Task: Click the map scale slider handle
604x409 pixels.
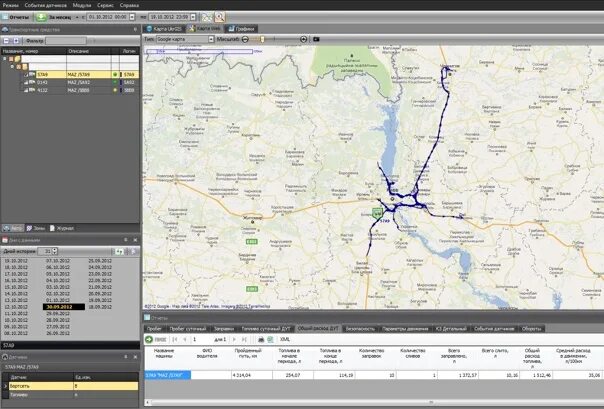Action: (x=262, y=39)
